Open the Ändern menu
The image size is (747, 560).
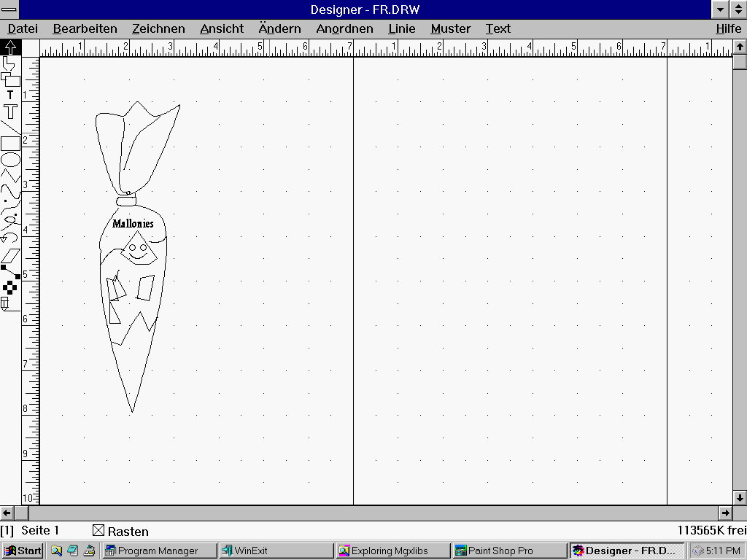pos(279,28)
